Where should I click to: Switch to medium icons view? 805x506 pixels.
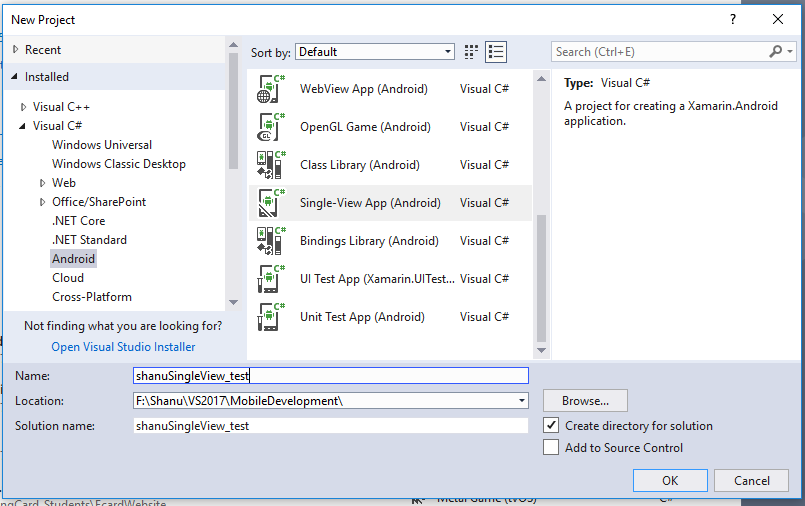coord(471,52)
